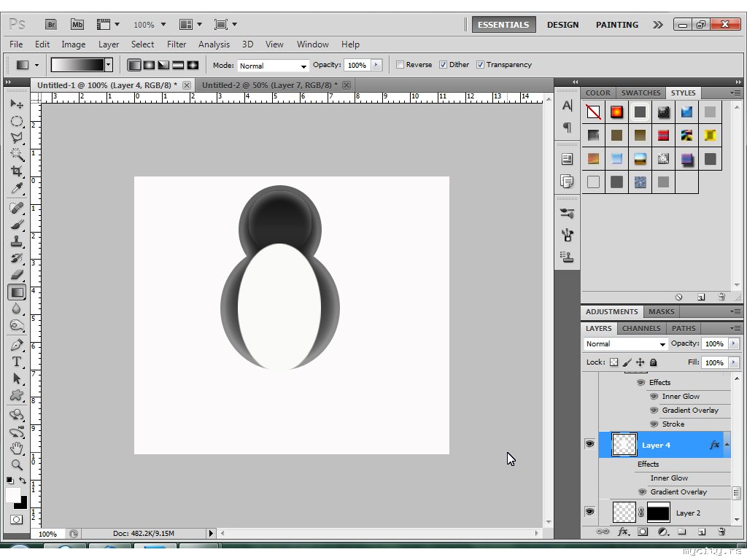Screen dimensions: 747x560
Task: Open the gradient Mode dropdown
Action: (273, 66)
